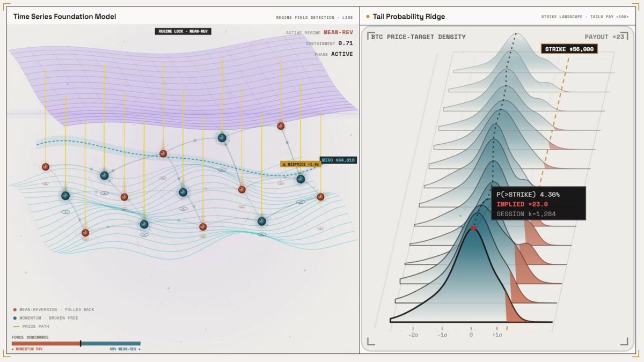Click the PHASE value ACTIVE

pos(342,54)
